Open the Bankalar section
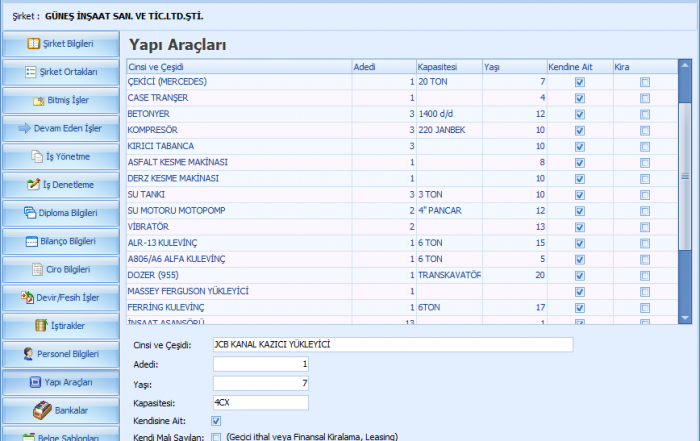 tap(60, 410)
